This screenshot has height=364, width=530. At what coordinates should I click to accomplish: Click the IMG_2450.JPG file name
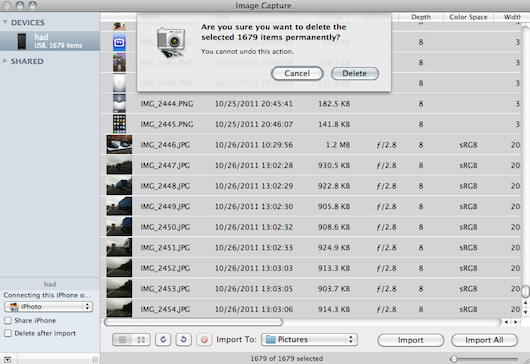coord(165,227)
